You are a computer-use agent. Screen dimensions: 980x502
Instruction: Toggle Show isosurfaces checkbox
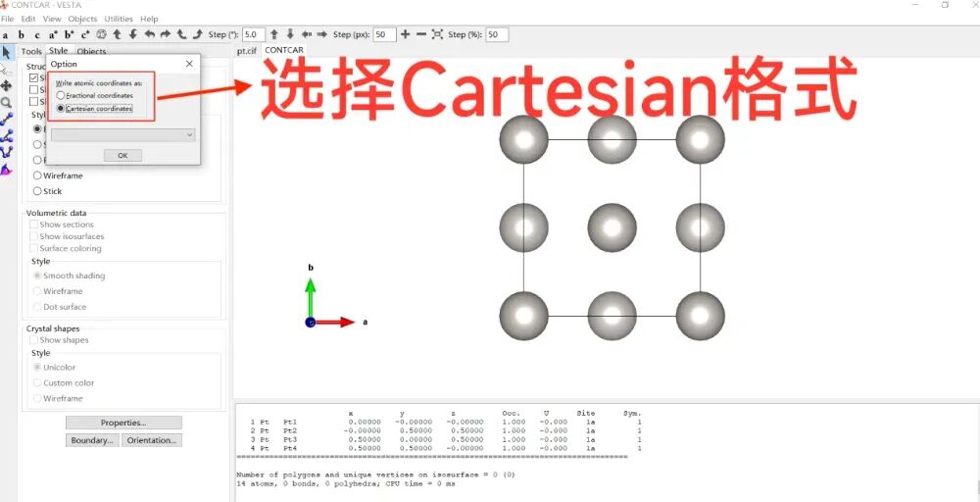pyautogui.click(x=67, y=236)
